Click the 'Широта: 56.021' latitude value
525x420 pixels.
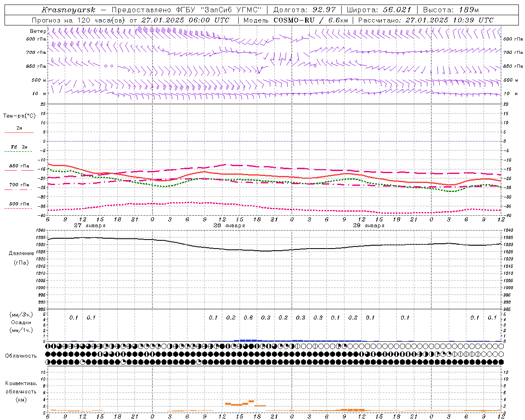pos(379,10)
